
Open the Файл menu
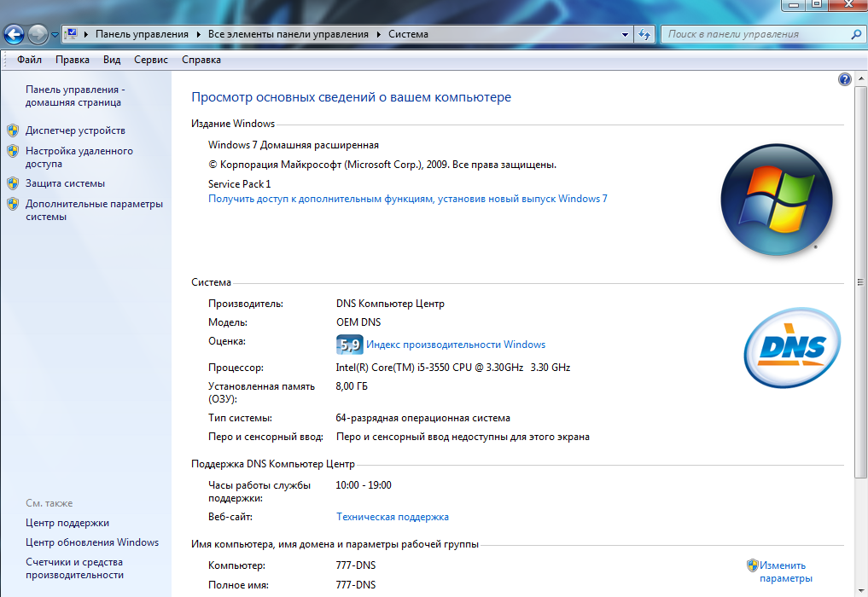[x=29, y=59]
